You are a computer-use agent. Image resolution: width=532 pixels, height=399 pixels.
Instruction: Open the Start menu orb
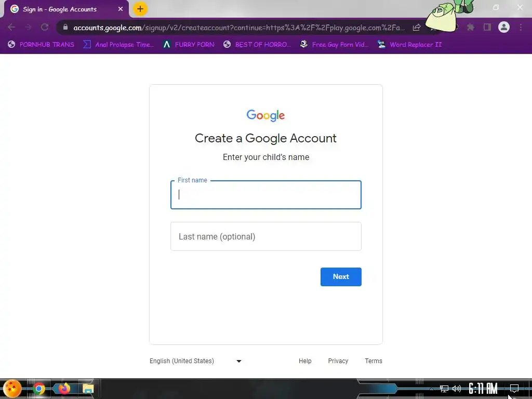click(12, 389)
